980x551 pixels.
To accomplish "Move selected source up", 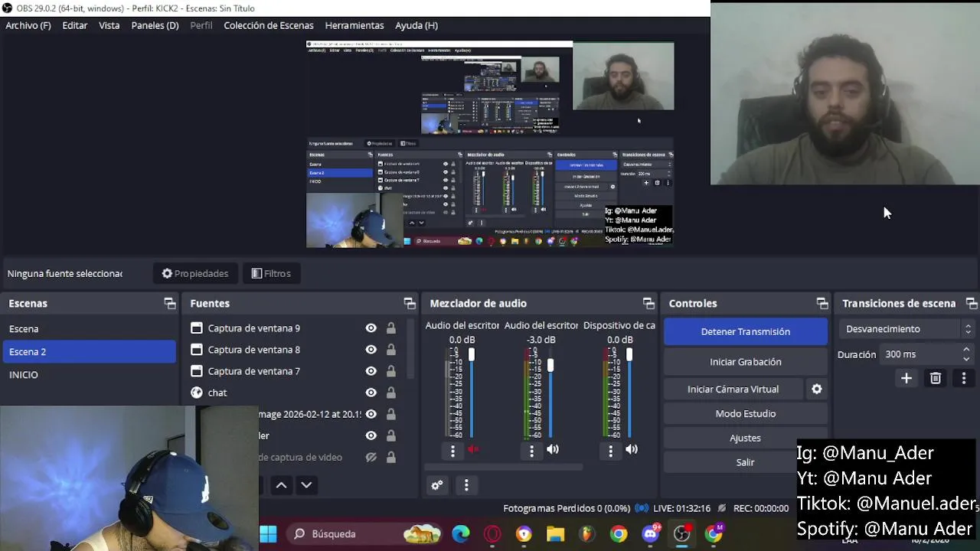I will pyautogui.click(x=282, y=484).
